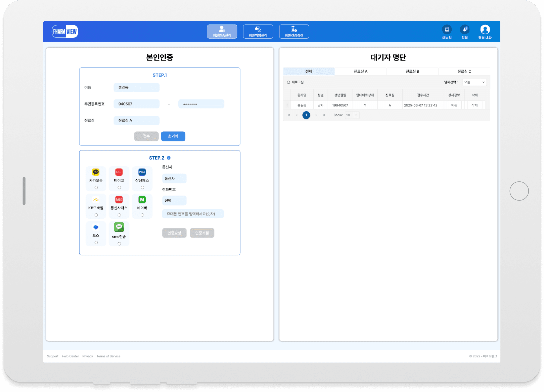The image size is (544, 392).
Task: Open the 회원건강검진 menu
Action: tap(294, 31)
